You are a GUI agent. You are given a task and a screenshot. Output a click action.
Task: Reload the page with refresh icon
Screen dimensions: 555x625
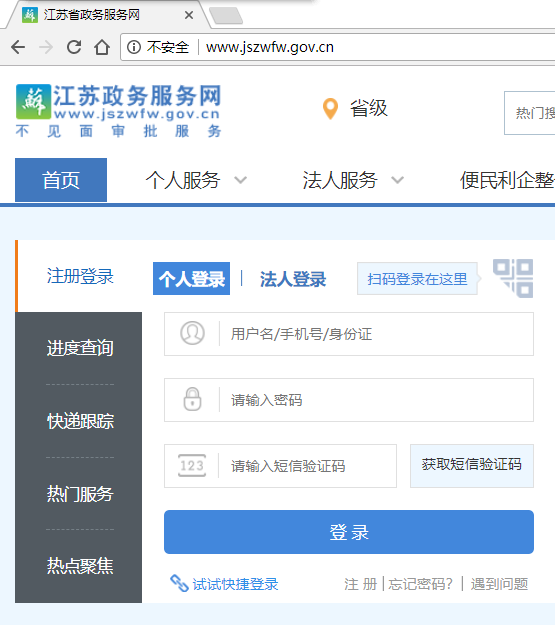point(74,47)
